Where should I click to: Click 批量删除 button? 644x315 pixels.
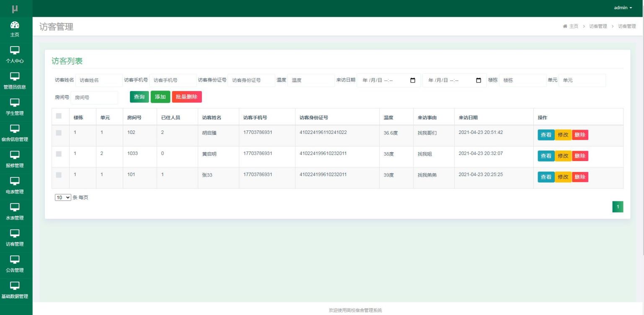[x=187, y=97]
